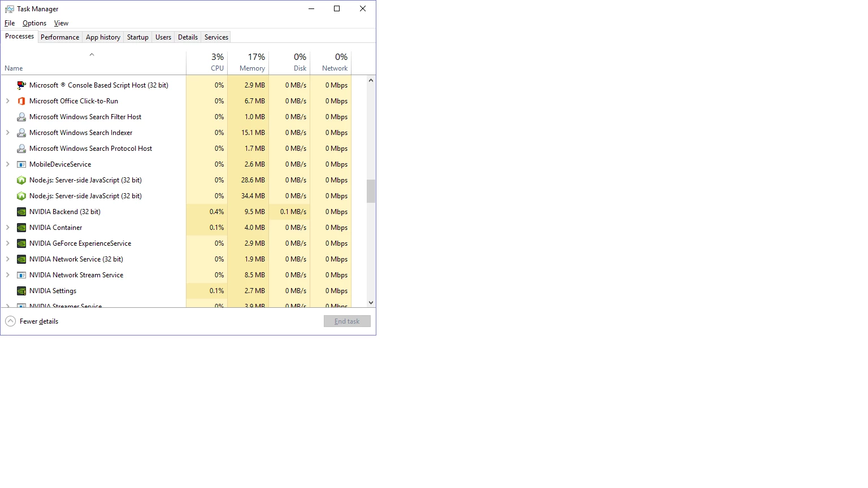The width and height of the screenshot is (868, 488).
Task: Sort processes by CPU column
Action: tap(207, 63)
